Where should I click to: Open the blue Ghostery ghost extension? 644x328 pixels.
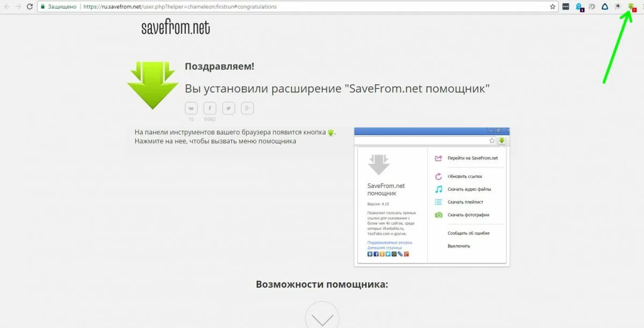tap(579, 7)
